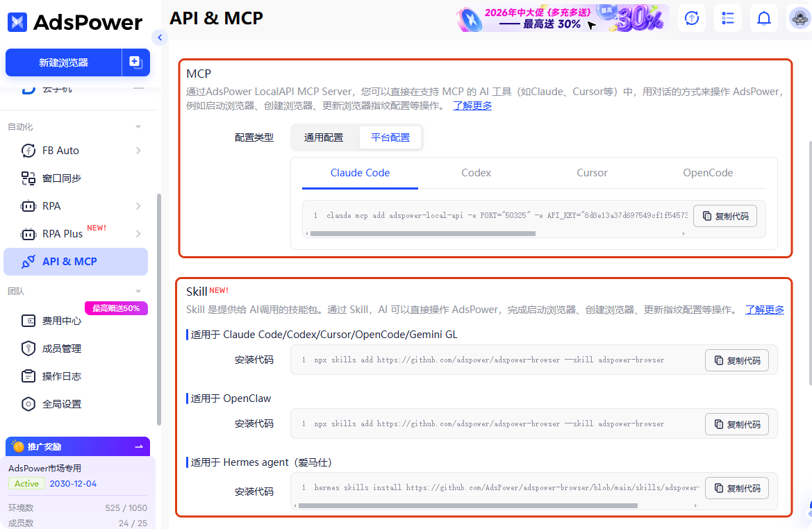Switch to the Cursor tab

[x=592, y=173]
